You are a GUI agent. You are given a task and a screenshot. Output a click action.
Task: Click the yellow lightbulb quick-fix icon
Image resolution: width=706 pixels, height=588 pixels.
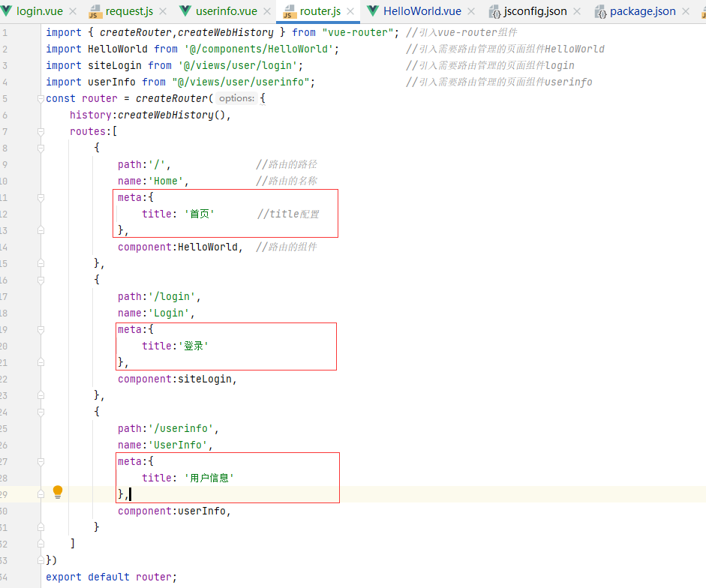(x=58, y=492)
